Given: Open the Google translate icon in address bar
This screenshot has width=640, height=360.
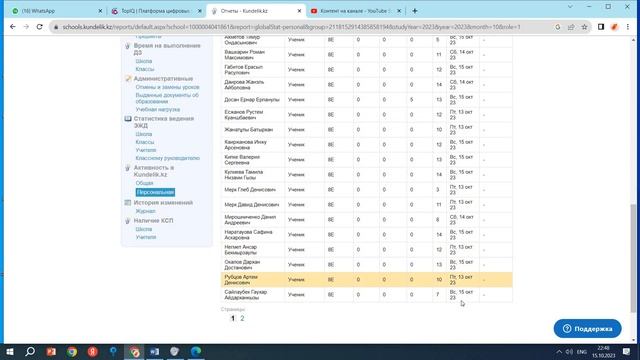Looking at the screenshot, I should [558, 27].
